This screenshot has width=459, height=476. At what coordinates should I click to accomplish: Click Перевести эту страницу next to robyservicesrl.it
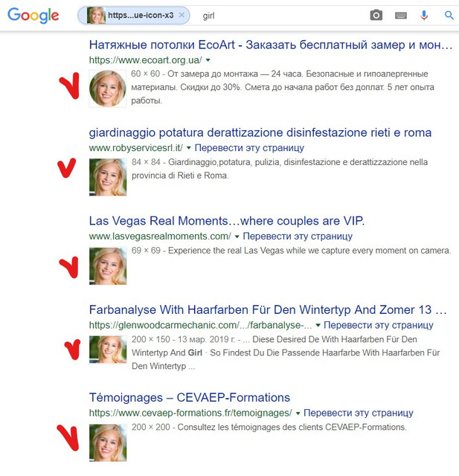pos(249,148)
